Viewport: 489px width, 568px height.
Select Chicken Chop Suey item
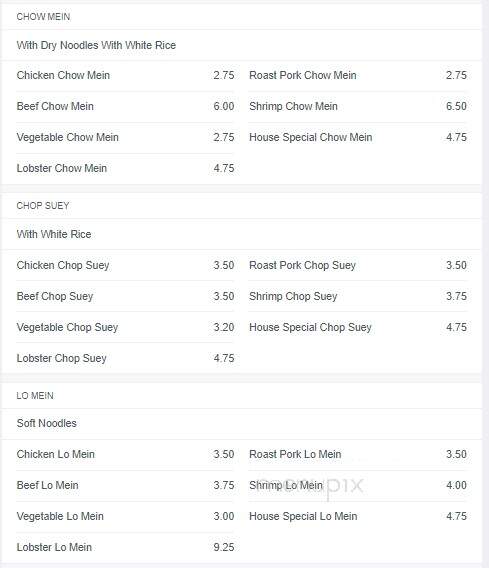tap(125, 265)
